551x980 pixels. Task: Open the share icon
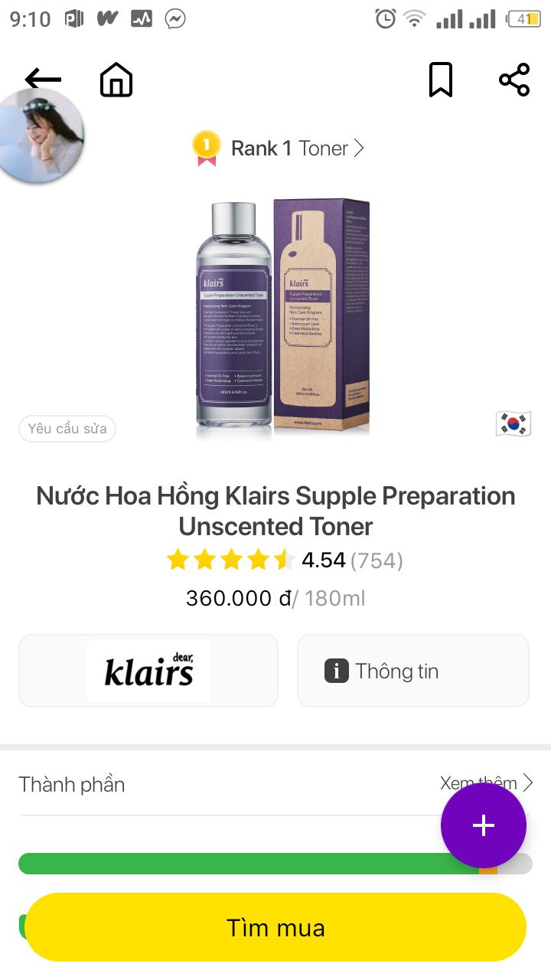514,80
